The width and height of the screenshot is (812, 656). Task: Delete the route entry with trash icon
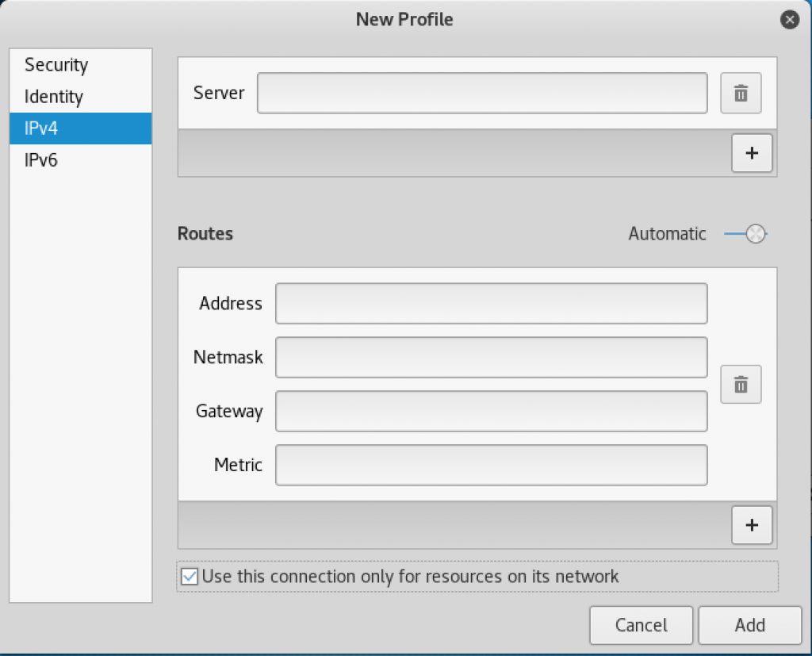click(741, 385)
